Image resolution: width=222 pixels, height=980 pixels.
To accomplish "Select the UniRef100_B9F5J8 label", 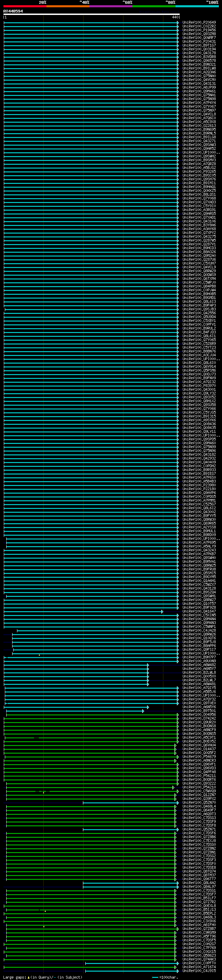I will [199, 642].
